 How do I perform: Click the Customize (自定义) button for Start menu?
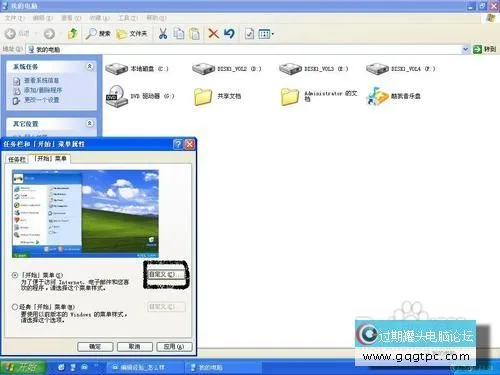point(166,274)
